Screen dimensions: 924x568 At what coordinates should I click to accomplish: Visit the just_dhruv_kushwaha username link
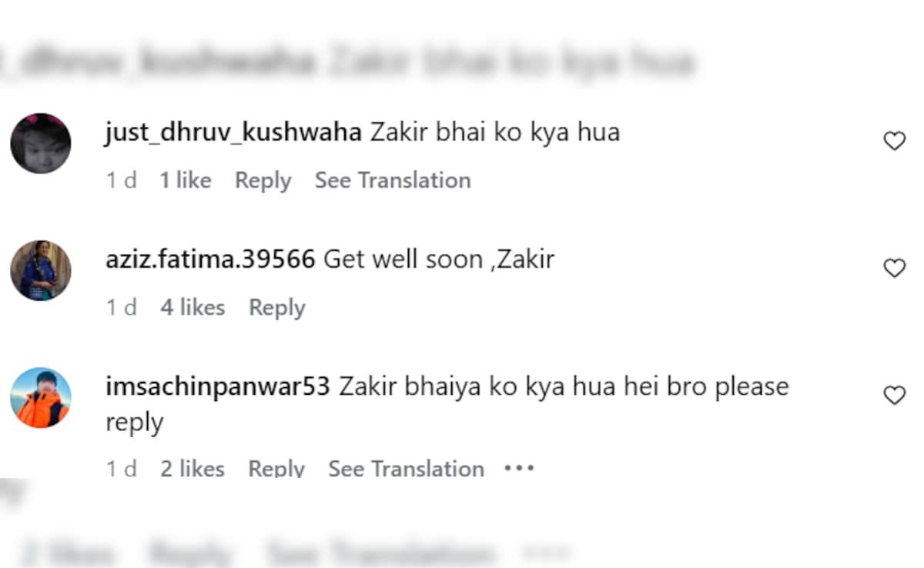tap(233, 133)
